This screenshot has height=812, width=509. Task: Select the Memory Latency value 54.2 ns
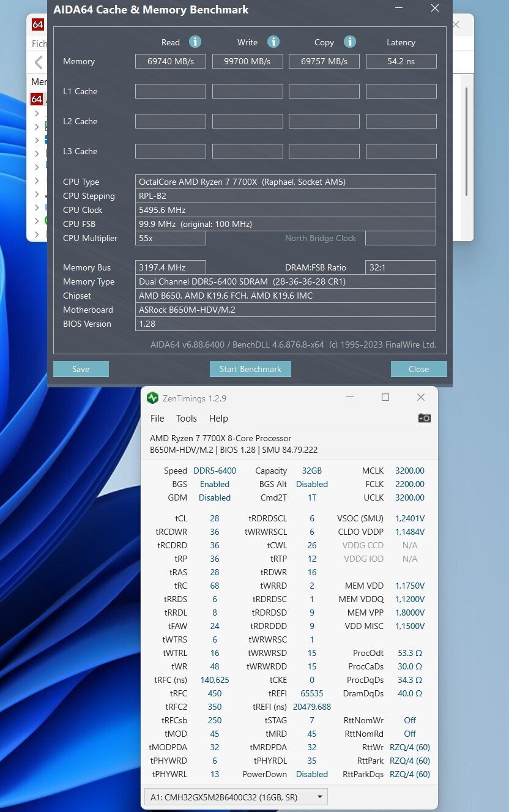401,61
